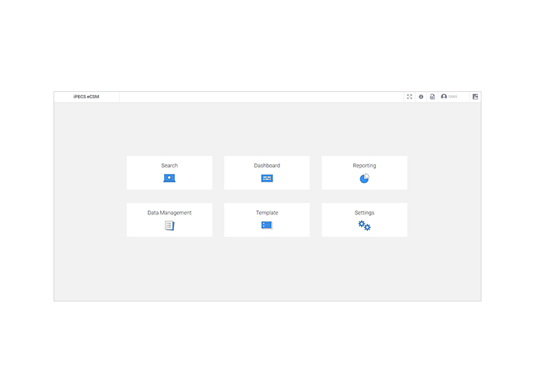
Task: Go to Dashboard via its label
Action: pos(267,165)
